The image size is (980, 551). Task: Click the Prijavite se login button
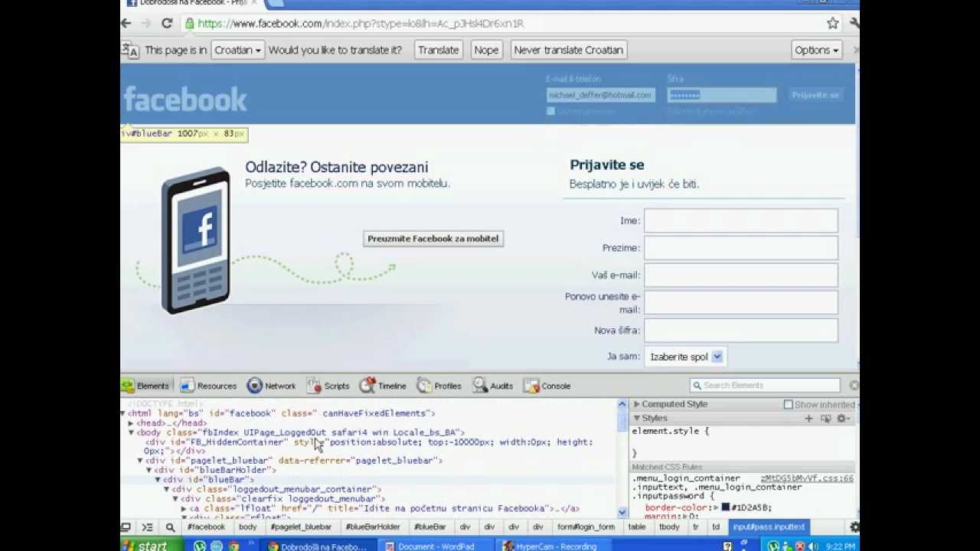pos(815,95)
